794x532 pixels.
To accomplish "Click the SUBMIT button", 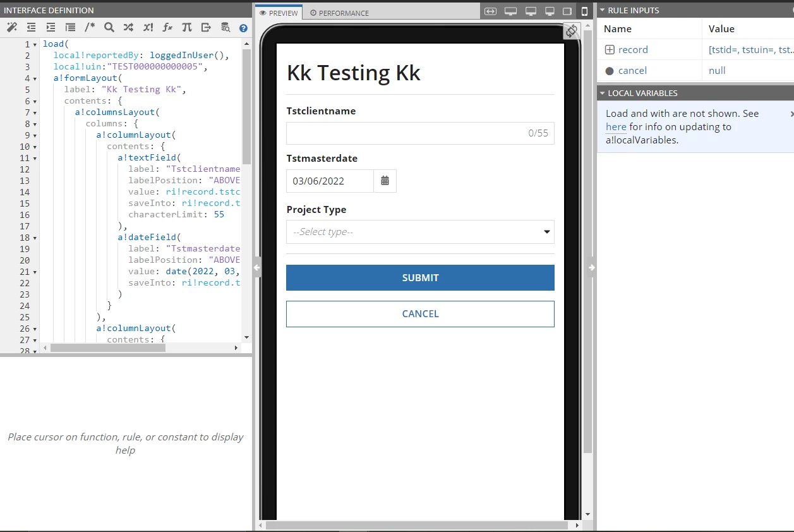I will click(x=420, y=278).
